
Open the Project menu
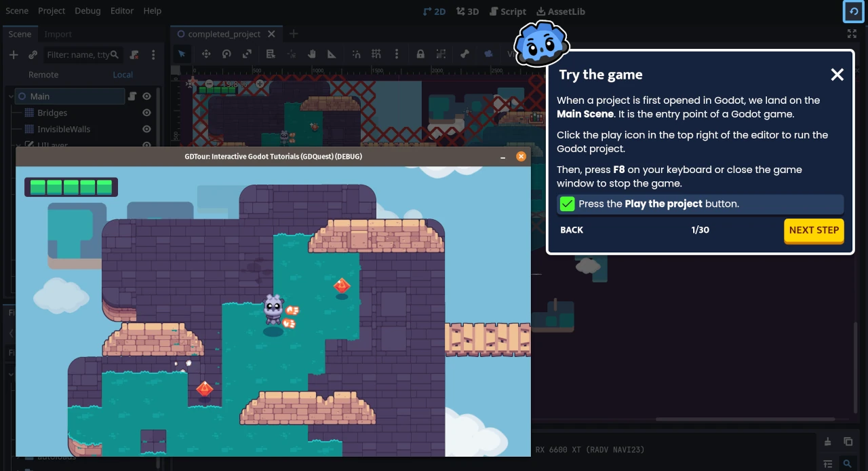click(x=52, y=11)
